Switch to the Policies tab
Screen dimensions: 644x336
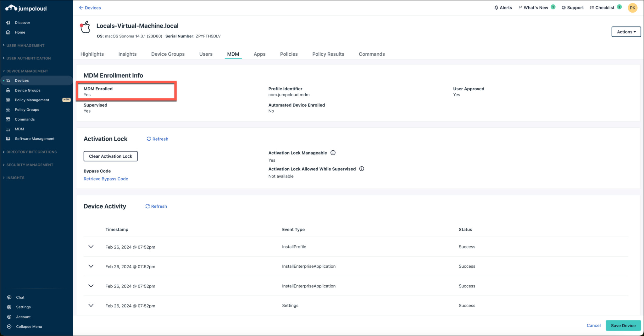click(288, 54)
